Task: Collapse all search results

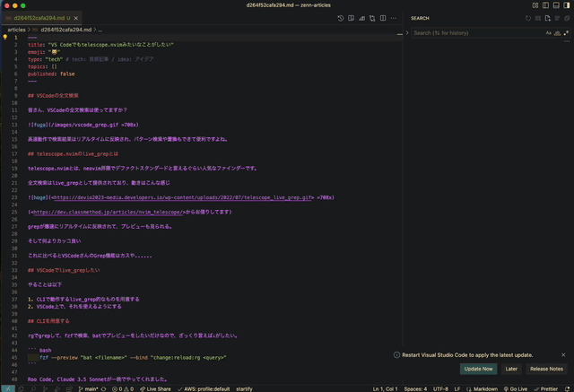Action: 567,18
